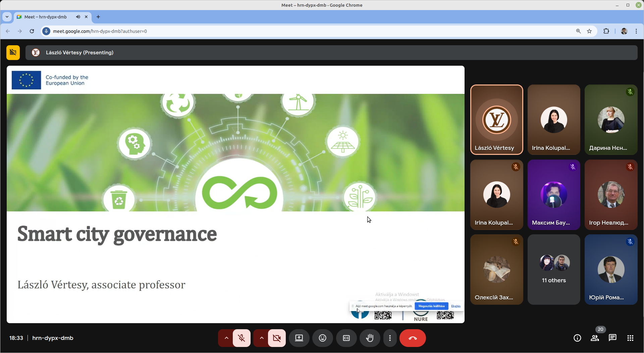This screenshot has width=644, height=353.
Task: Open the Chrome tab search dropdown
Action: tap(7, 17)
